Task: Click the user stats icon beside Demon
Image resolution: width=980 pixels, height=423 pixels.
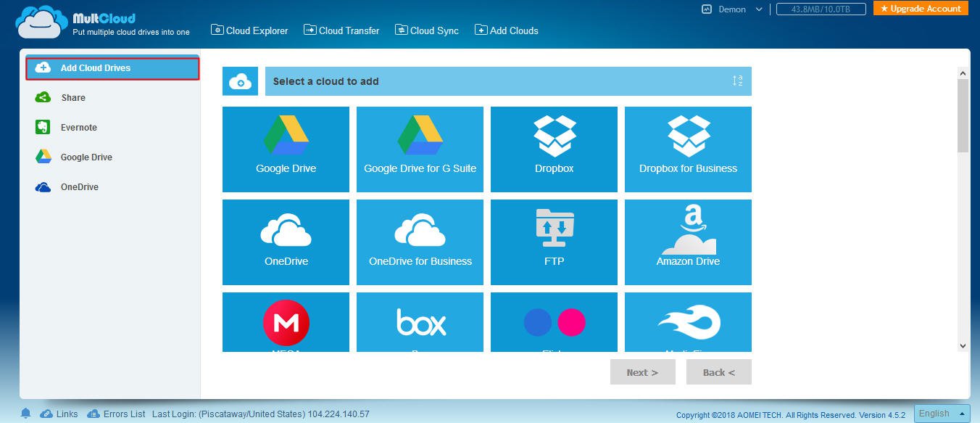Action: pos(707,9)
